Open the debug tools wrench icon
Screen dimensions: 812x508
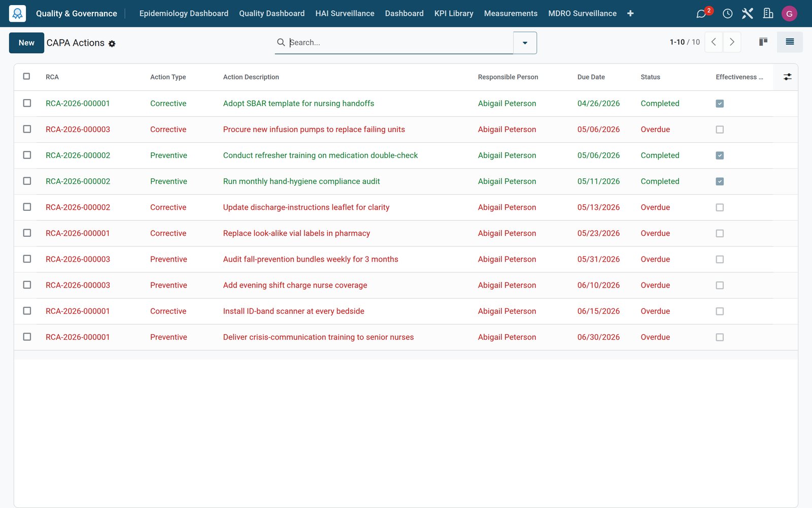748,14
